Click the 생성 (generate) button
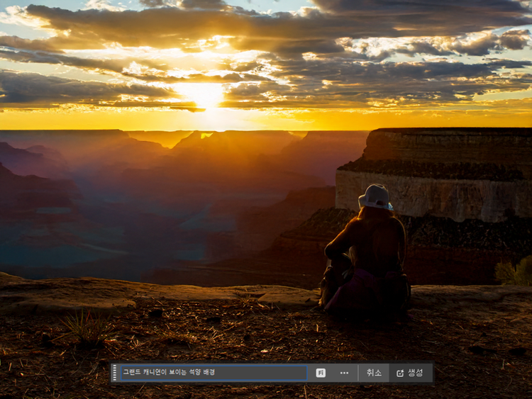Viewport: 532px width, 399px height. tap(410, 373)
